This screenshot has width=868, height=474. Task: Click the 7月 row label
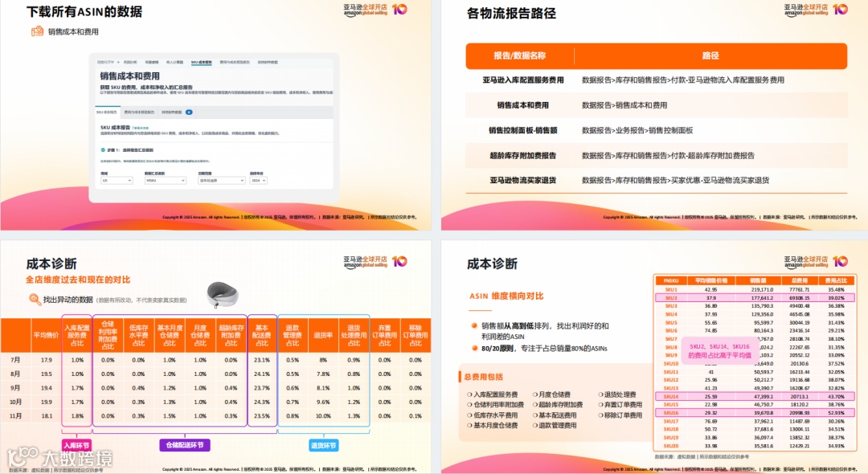[x=15, y=360]
